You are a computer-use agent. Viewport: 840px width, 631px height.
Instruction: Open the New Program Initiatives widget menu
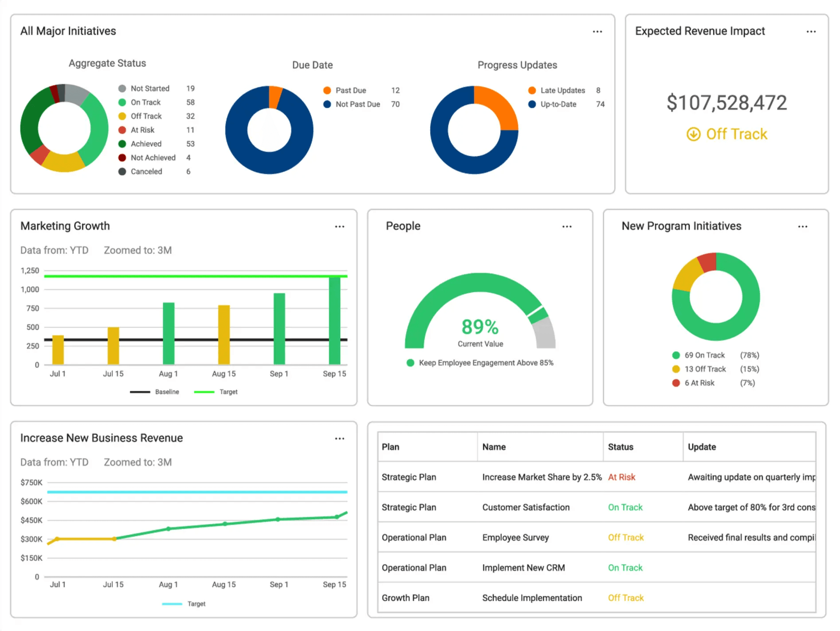coord(803,226)
